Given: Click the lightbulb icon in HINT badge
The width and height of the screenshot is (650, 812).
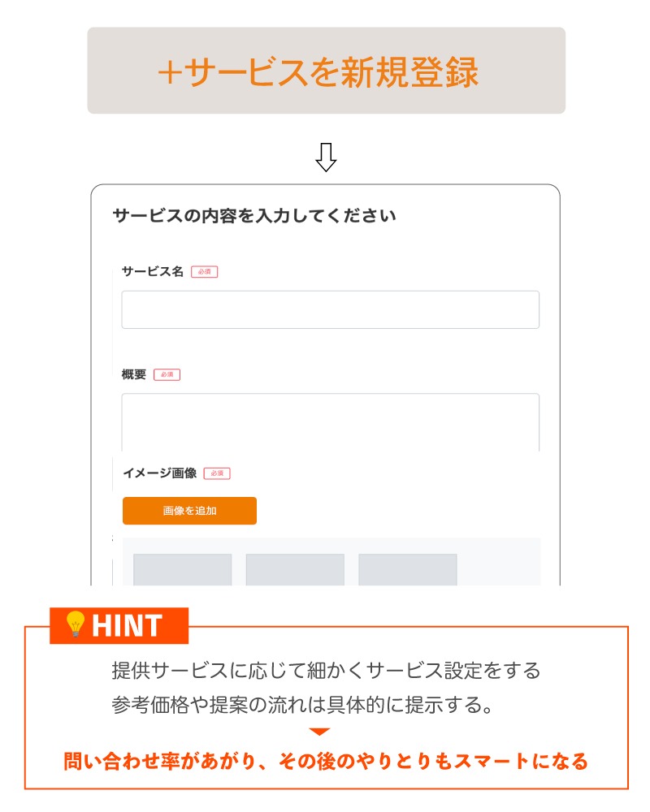Looking at the screenshot, I should pos(75,625).
